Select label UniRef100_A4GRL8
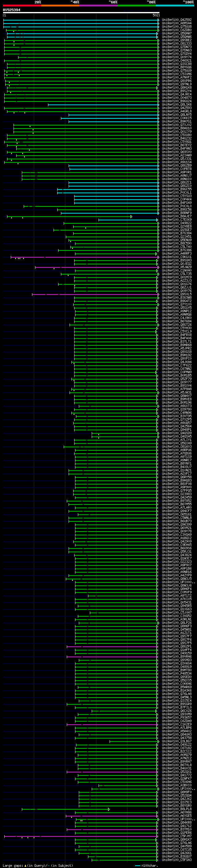 pyautogui.click(x=176, y=111)
